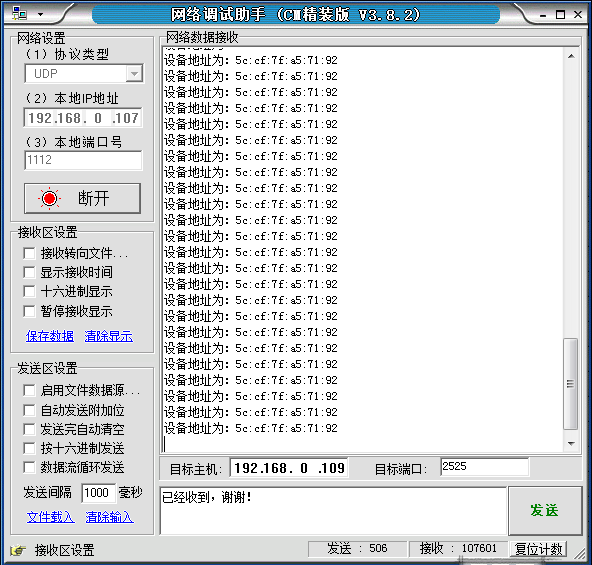592x565 pixels.
Task: Enable 按十六进制发送 checkbox
Action: pyautogui.click(x=29, y=449)
